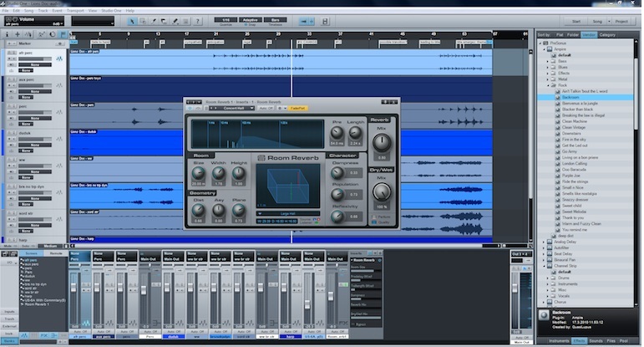Image resolution: width=644 pixels, height=347 pixels.
Task: Open the File menu
Action: point(6,11)
